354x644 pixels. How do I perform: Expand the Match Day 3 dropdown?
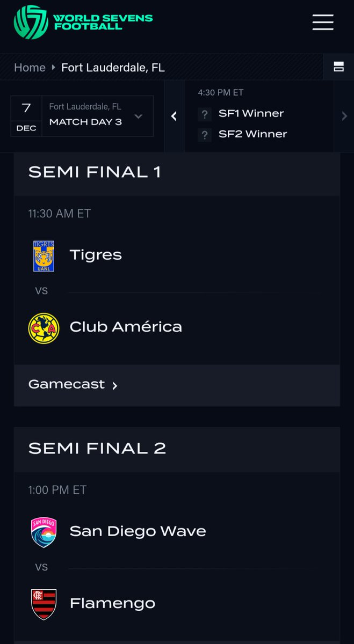pyautogui.click(x=138, y=116)
